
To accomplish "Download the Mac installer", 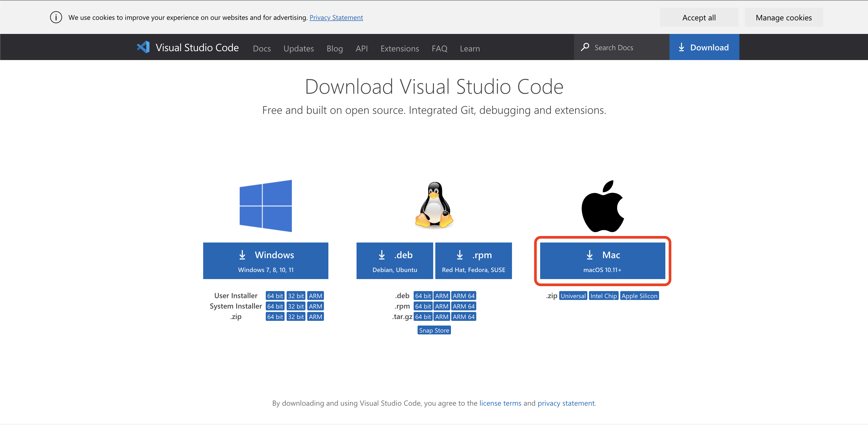I will 602,261.
